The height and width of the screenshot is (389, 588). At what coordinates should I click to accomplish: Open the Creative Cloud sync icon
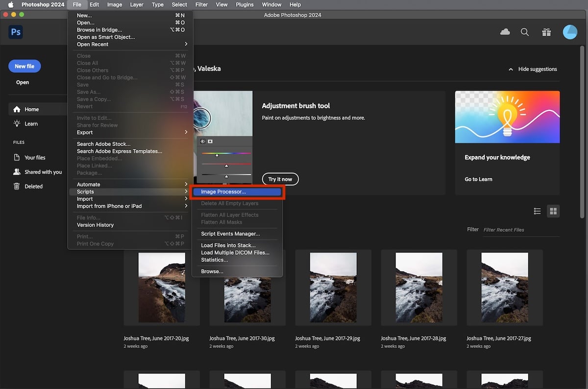pyautogui.click(x=505, y=31)
